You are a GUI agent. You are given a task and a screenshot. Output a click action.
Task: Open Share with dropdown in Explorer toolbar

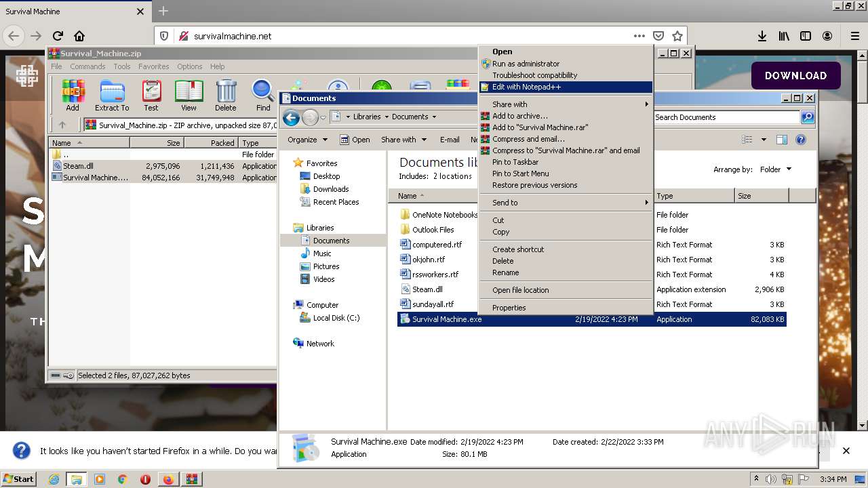pyautogui.click(x=403, y=140)
